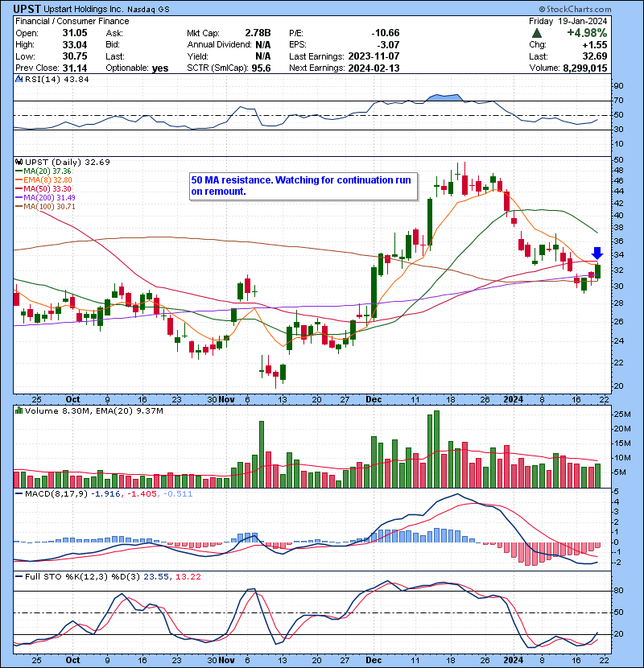Click the Prev Close value 31.14
The height and width of the screenshot is (668, 644).
(x=75, y=68)
